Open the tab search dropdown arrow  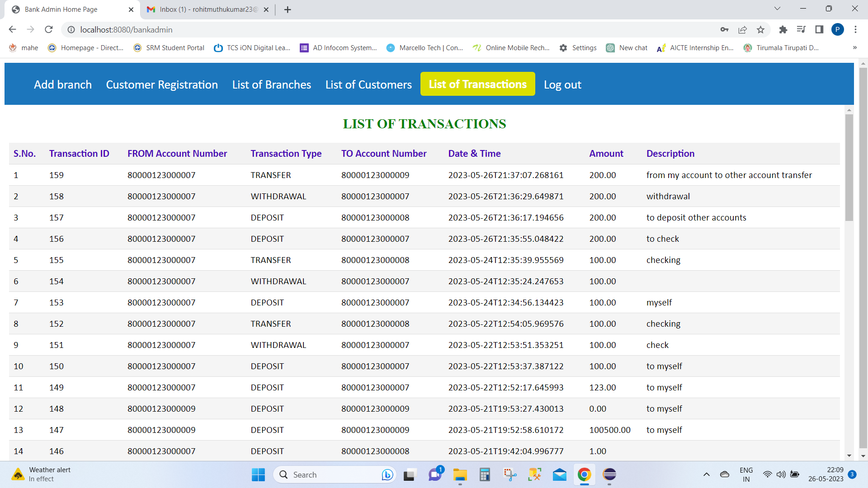coord(777,9)
